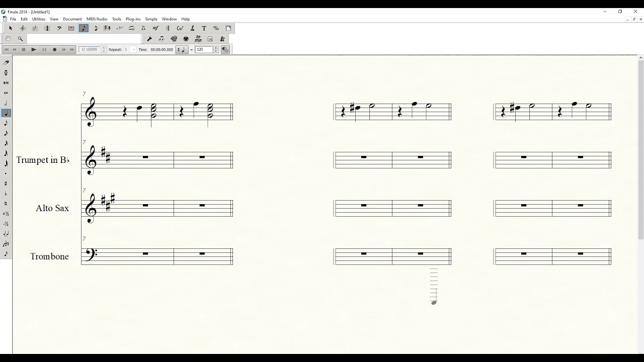
Task: Open the Repeat count dropdown
Action: tap(134, 49)
